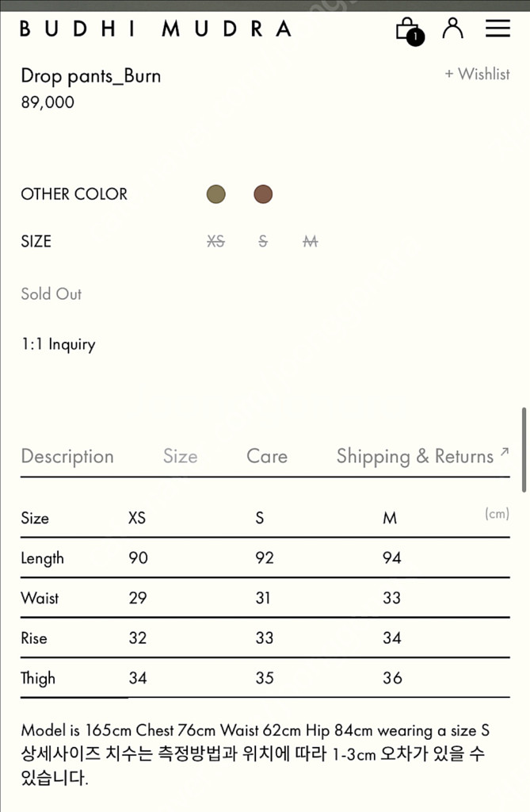This screenshot has height=812, width=530.
Task: Go to Budhi Mudra home logo
Action: click(x=155, y=29)
